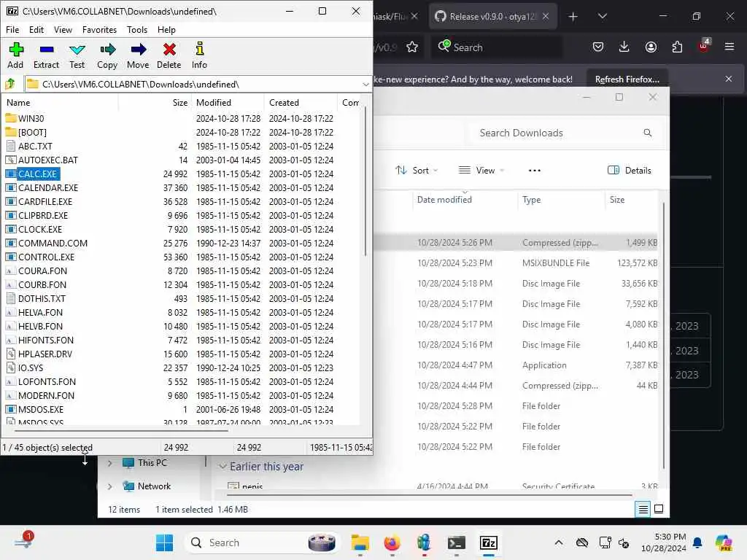Select CLIPBRD.EXE in the file list
The width and height of the screenshot is (747, 560).
(43, 215)
